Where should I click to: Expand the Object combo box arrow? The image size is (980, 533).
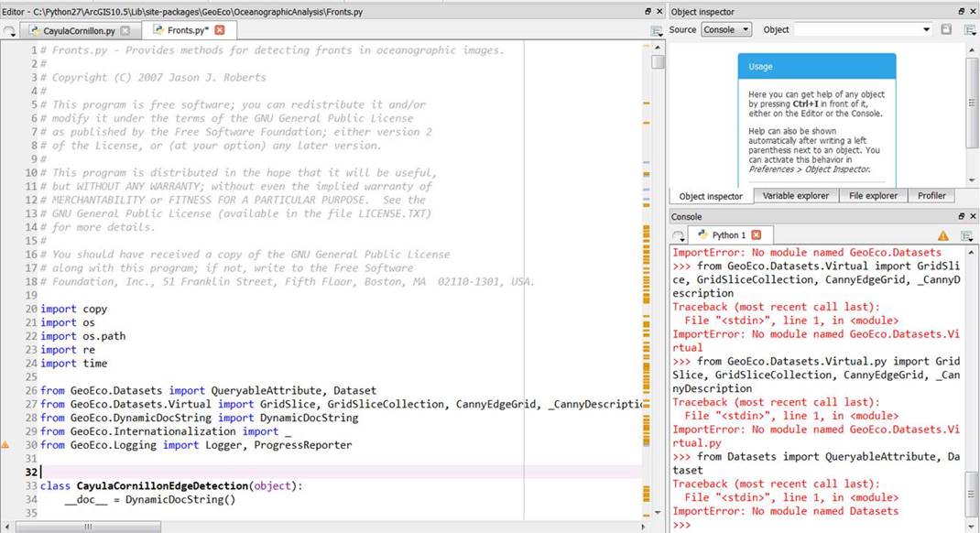[x=926, y=29]
